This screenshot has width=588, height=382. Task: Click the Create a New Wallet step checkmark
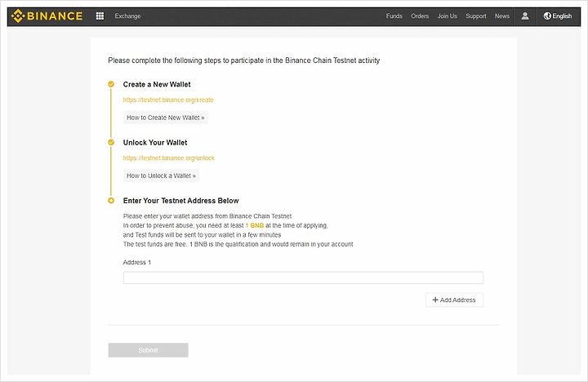tap(111, 84)
